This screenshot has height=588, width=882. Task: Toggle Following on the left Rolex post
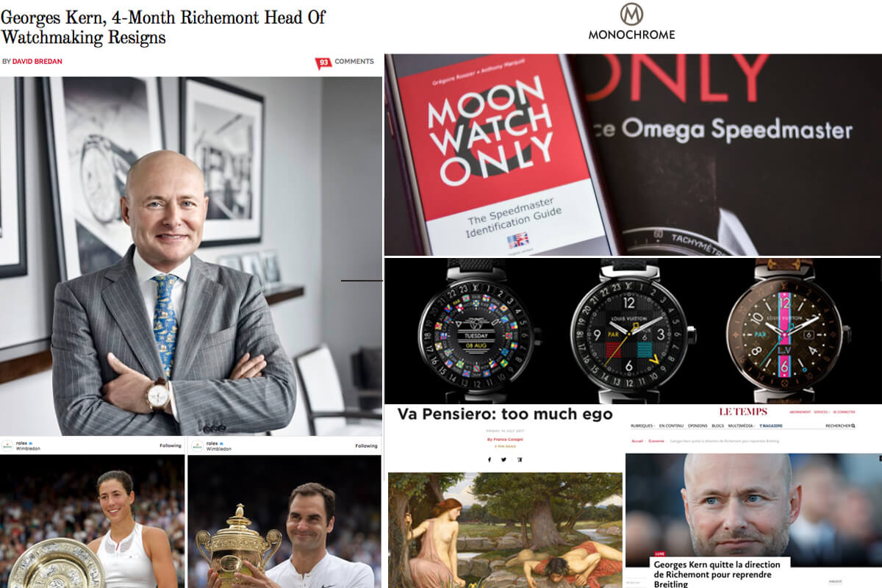coord(170,445)
